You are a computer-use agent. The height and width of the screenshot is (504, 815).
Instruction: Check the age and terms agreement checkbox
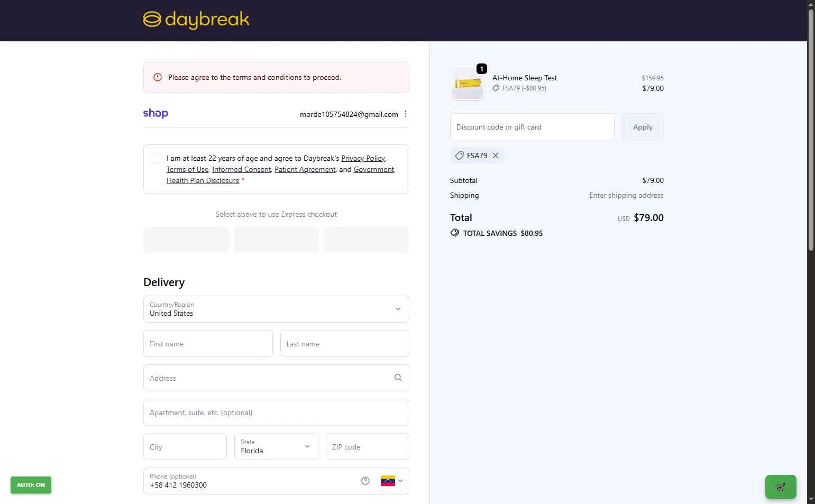(157, 158)
